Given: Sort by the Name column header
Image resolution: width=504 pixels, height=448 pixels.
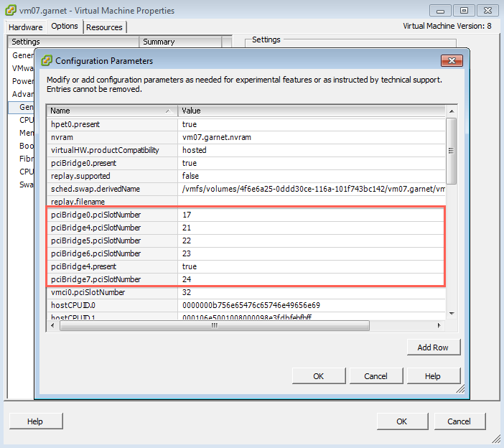Looking at the screenshot, I should tap(112, 111).
